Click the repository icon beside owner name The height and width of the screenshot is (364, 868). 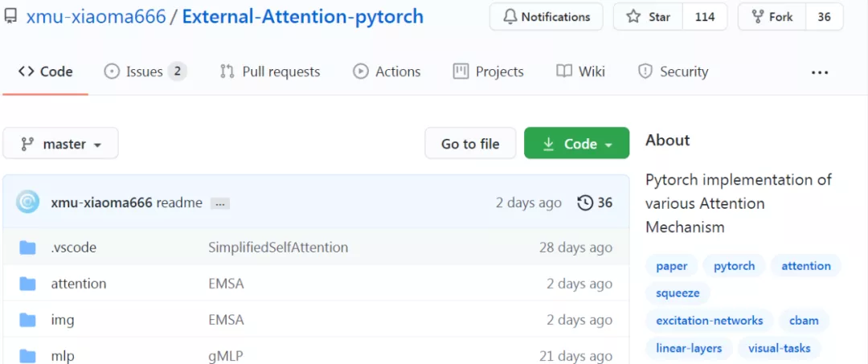click(x=10, y=17)
